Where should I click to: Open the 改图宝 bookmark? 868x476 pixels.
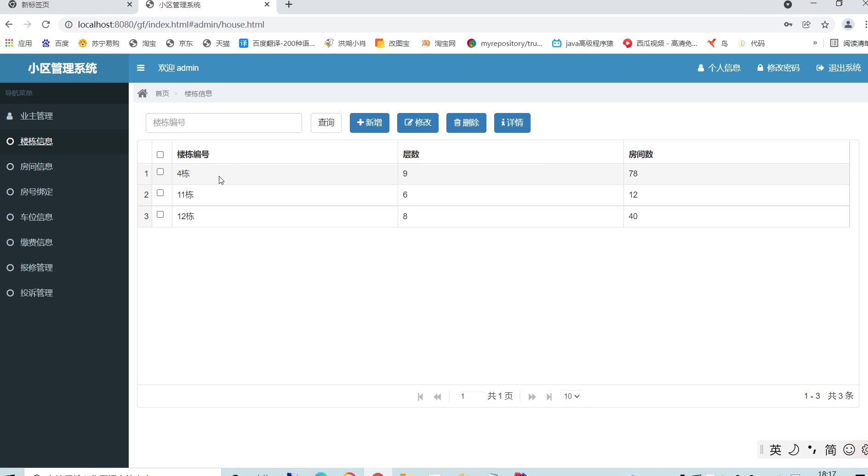(392, 43)
